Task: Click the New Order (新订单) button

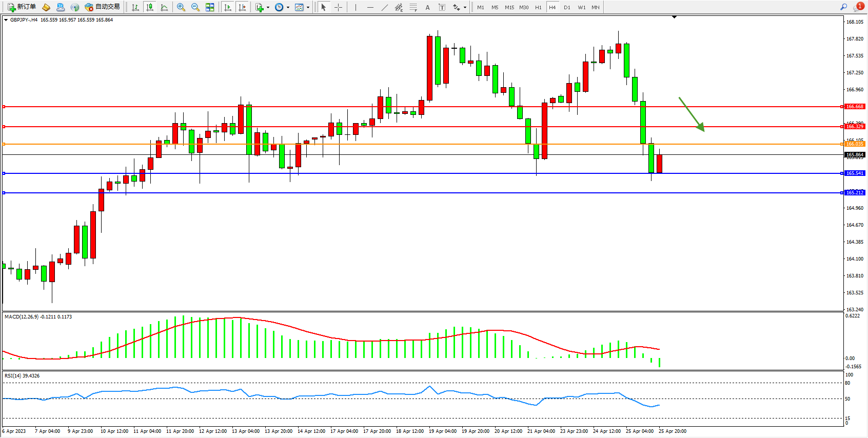Action: 22,7
